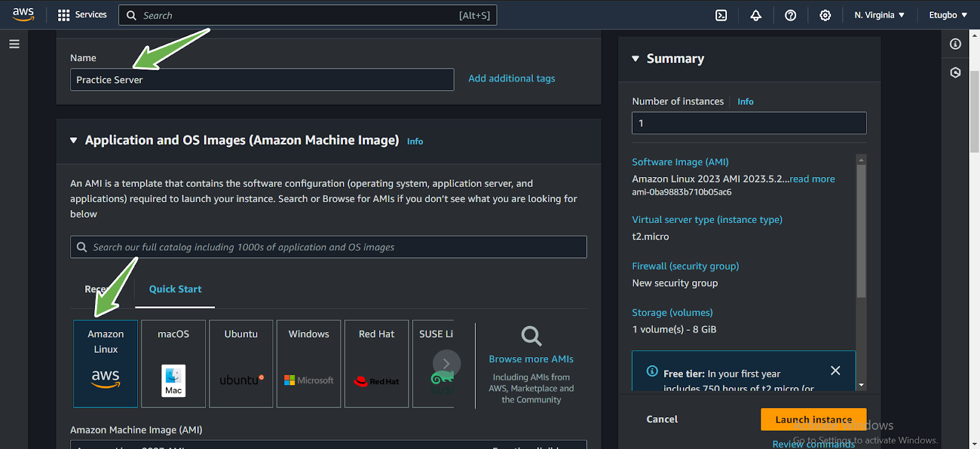Click read more in Software Image
Screen dimensions: 980x449
coord(812,179)
